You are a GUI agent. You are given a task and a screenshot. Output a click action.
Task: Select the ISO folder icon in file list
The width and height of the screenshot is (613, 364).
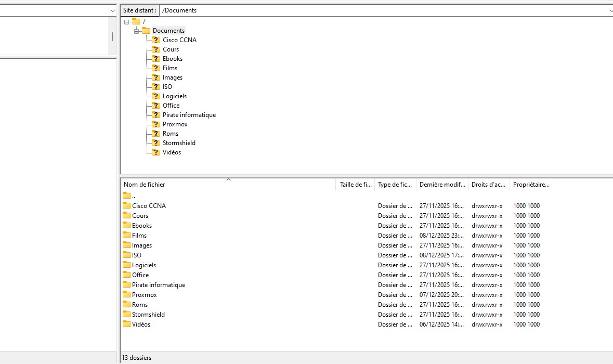pos(127,255)
